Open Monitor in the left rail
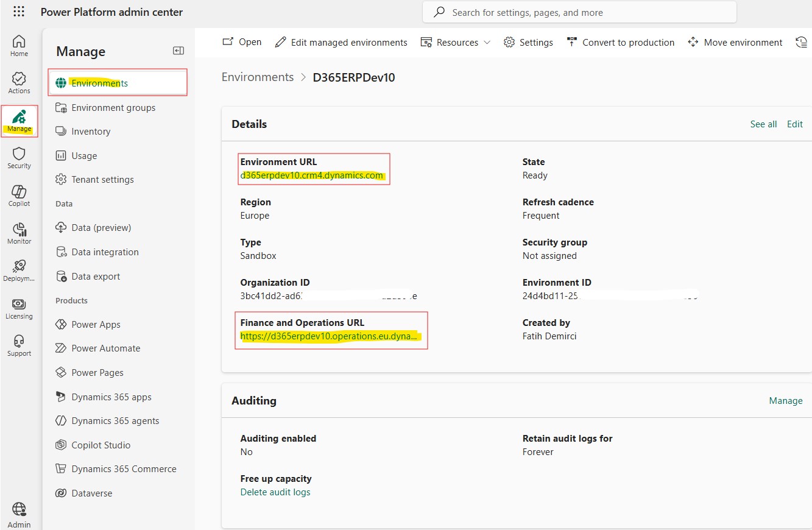Screen dimensions: 812x530 click(19, 233)
